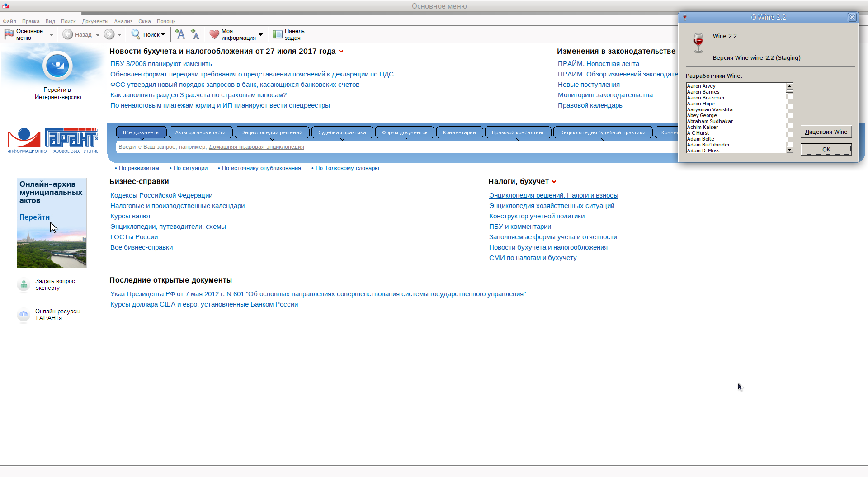Click the application icon in the top-left corner
Viewport: 868px width, 477px height.
[x=6, y=6]
